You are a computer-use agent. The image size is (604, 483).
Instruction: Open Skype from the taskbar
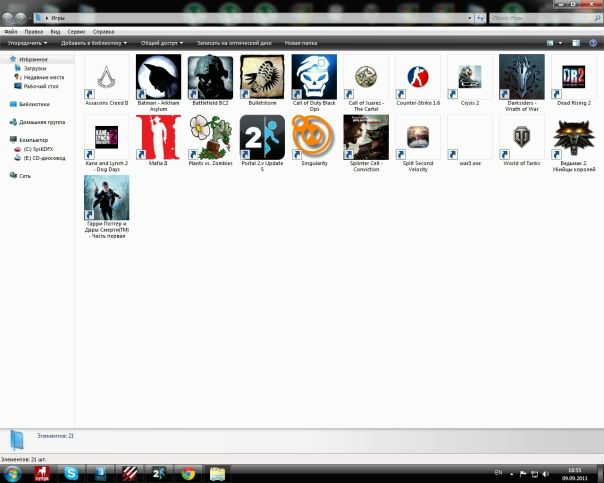tap(71, 473)
